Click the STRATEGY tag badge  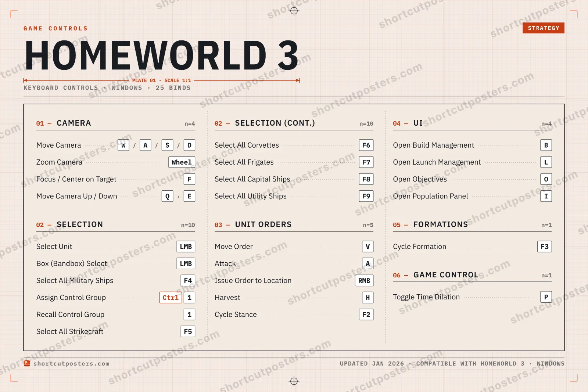point(543,28)
